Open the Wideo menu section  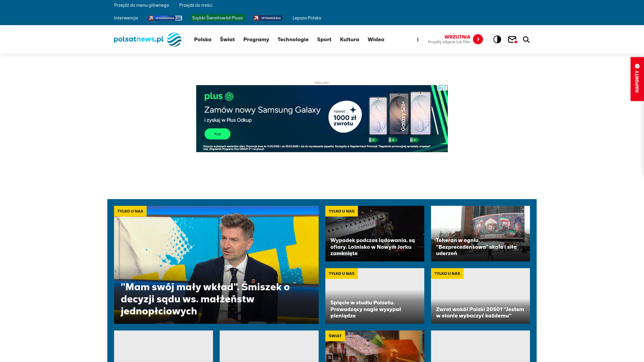click(x=376, y=40)
